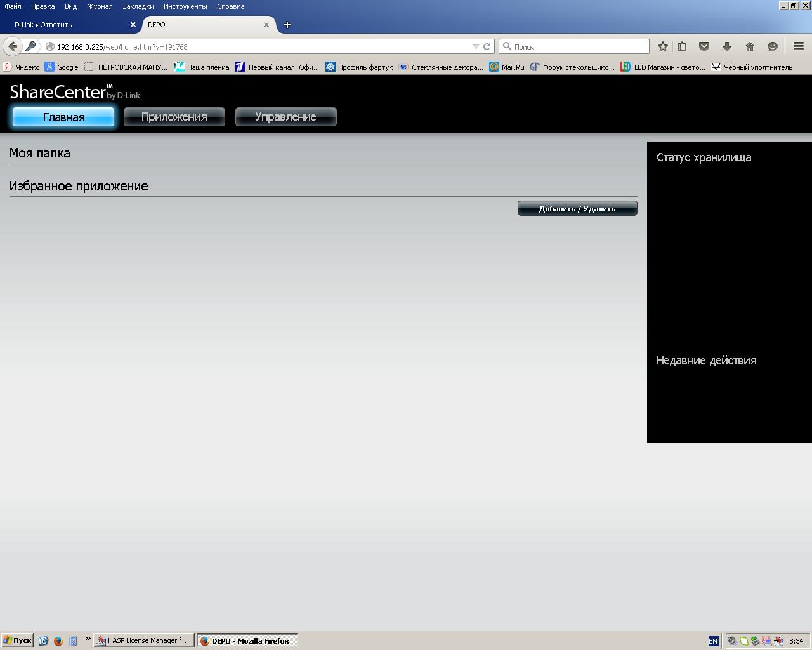Close the DEPO tab
The width and height of the screenshot is (812, 650).
[266, 25]
